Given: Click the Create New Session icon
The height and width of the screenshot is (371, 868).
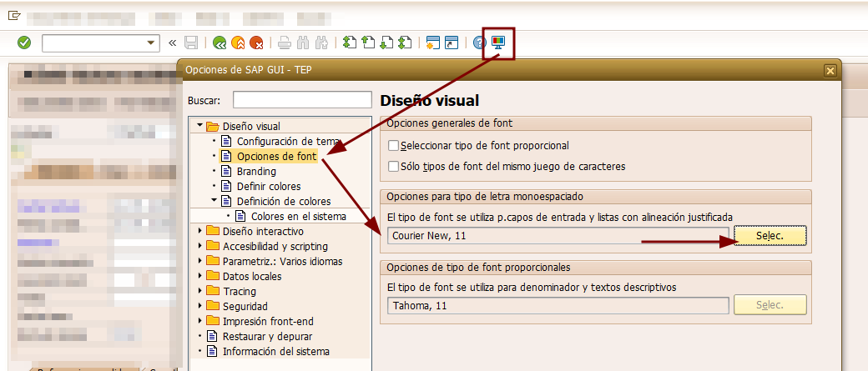Looking at the screenshot, I should (433, 43).
